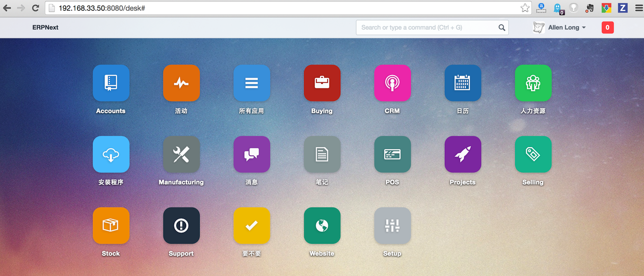Screen dimensions: 644x276
Task: Open the Chrome hamburger menu
Action: click(x=638, y=8)
